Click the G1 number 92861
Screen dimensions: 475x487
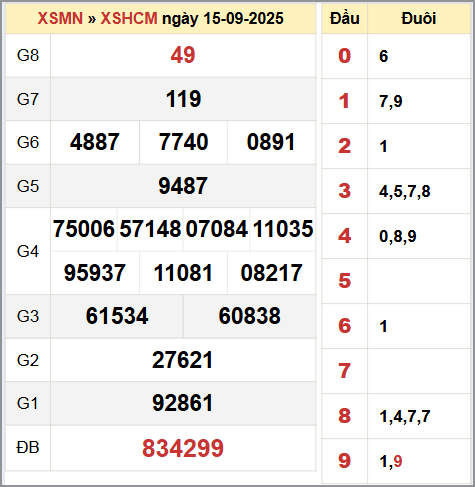pos(183,403)
